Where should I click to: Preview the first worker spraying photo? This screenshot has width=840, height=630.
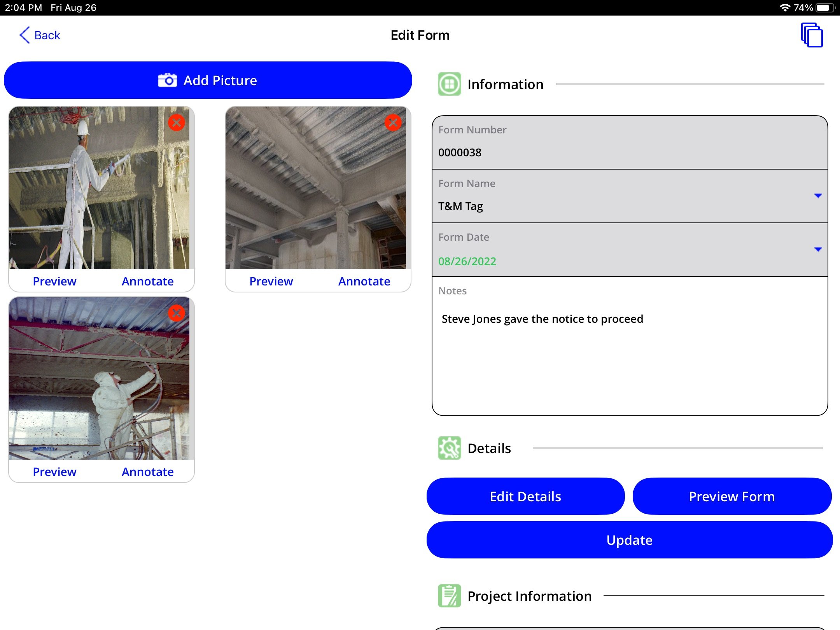click(x=55, y=281)
